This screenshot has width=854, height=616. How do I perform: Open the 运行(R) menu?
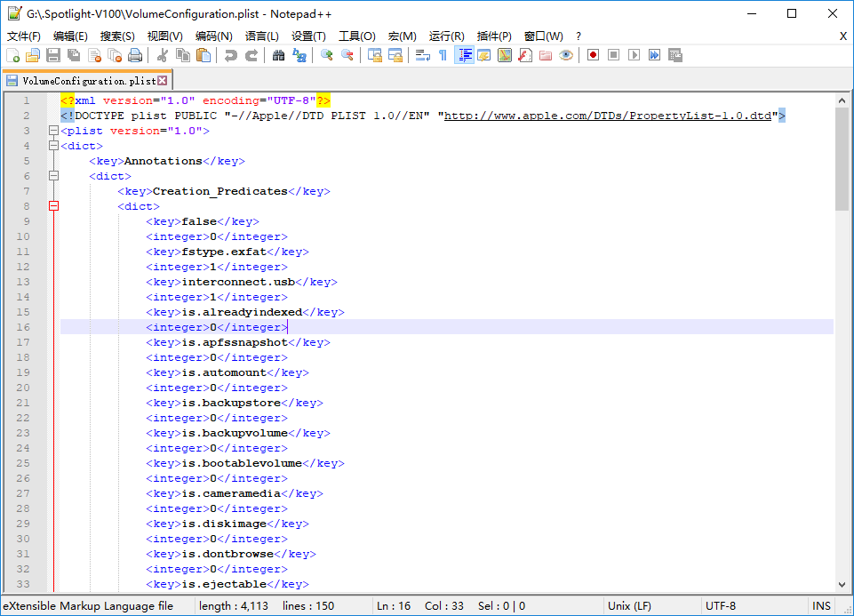tap(447, 36)
